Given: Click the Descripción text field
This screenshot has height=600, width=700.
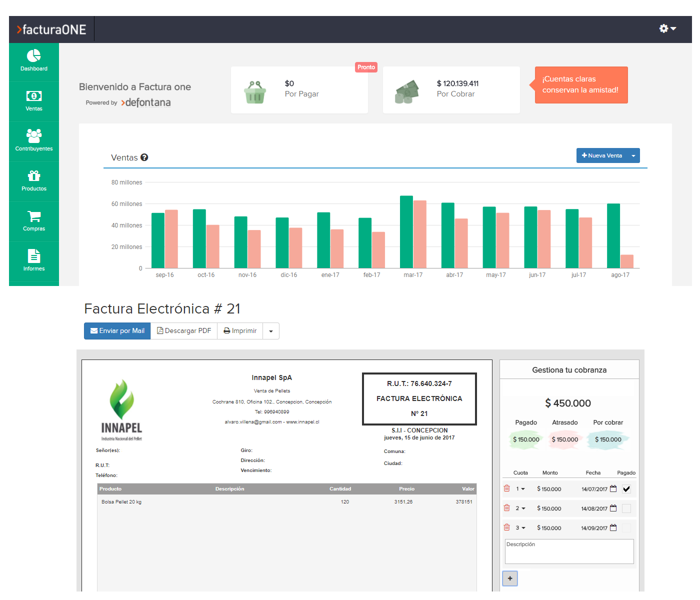Looking at the screenshot, I should (x=569, y=551).
